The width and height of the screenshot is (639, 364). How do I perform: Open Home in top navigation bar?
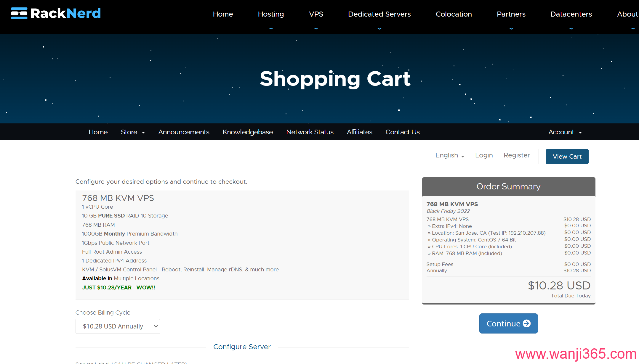coord(223,14)
